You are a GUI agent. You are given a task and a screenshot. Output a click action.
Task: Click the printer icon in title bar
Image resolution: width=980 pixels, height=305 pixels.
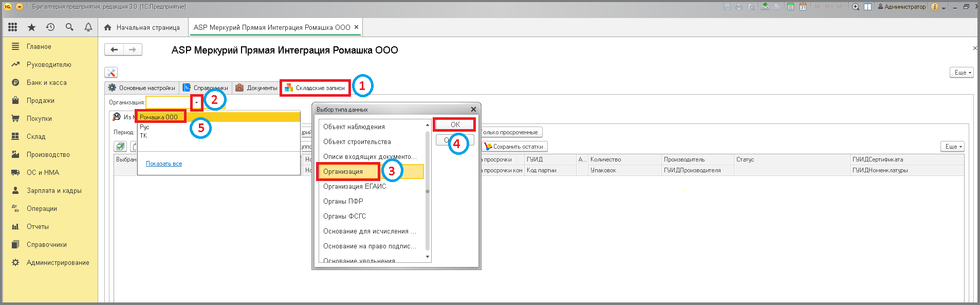coord(739,7)
